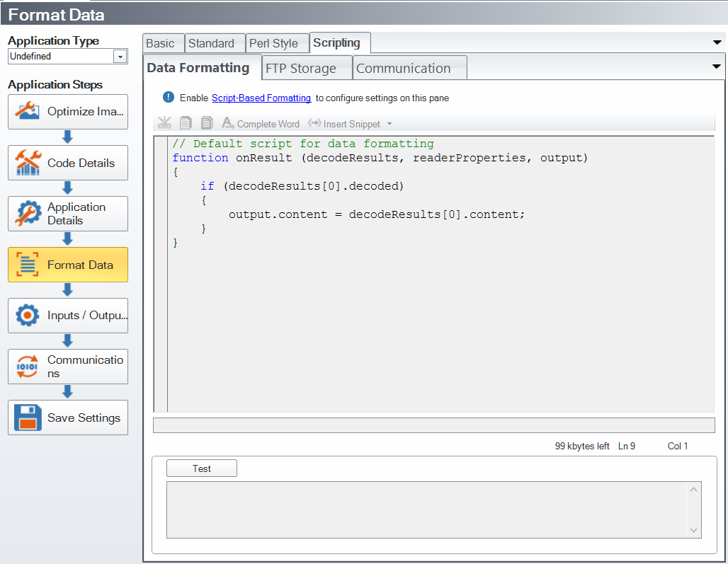Click the Copy icon in script toolbar
This screenshot has height=564, width=728.
186,123
